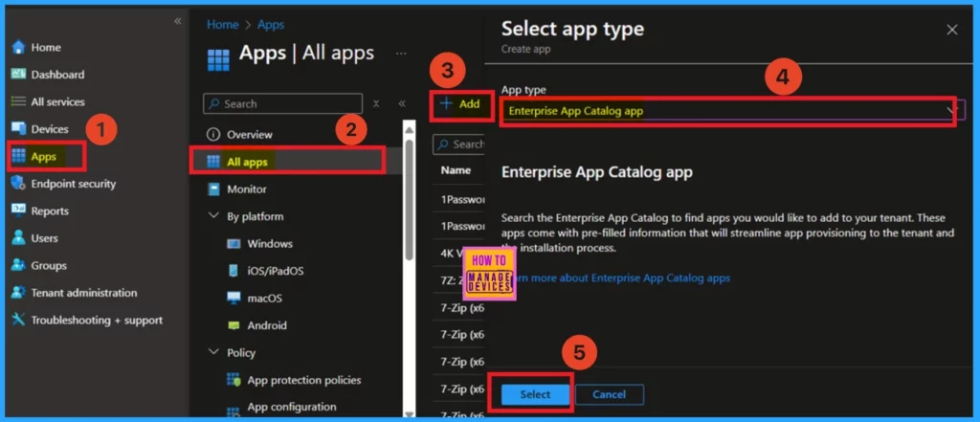The height and width of the screenshot is (422, 980).
Task: Collapse the By platform section
Action: [214, 216]
